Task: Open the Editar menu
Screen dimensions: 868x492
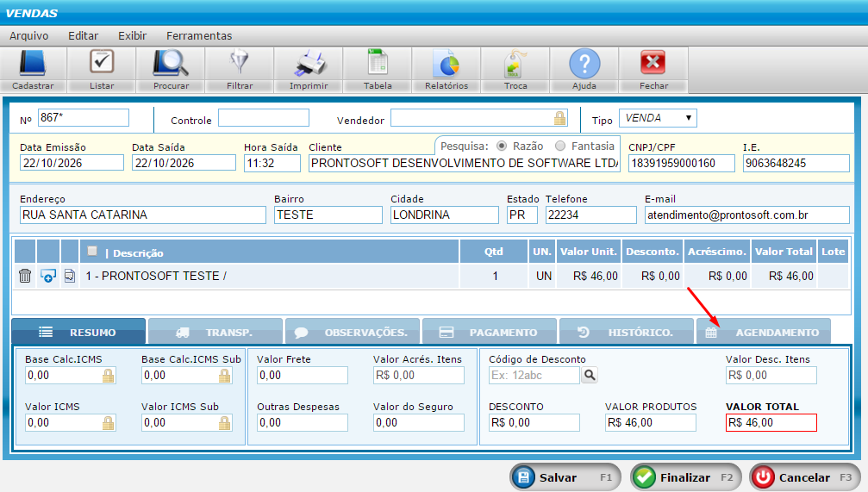Action: [x=83, y=36]
